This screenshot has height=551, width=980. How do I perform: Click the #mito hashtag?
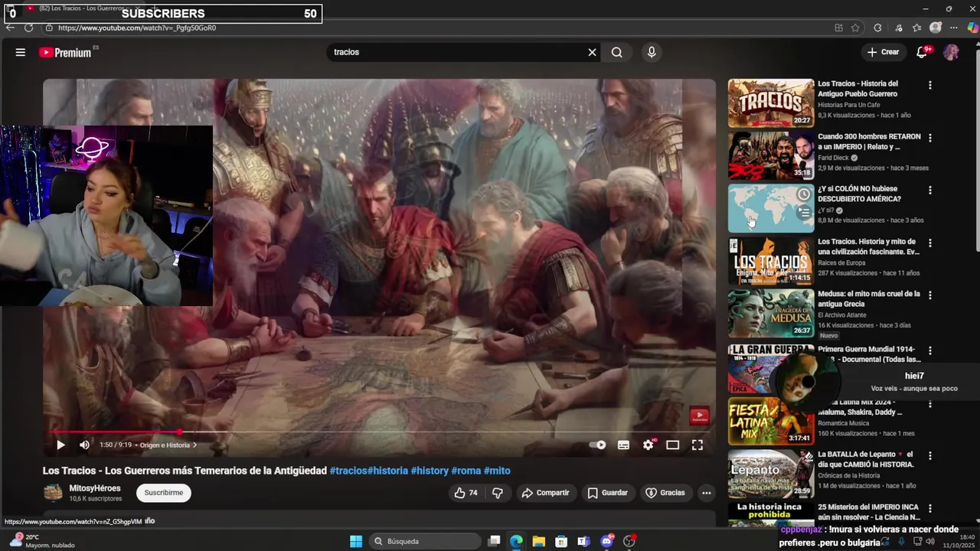pyautogui.click(x=497, y=471)
